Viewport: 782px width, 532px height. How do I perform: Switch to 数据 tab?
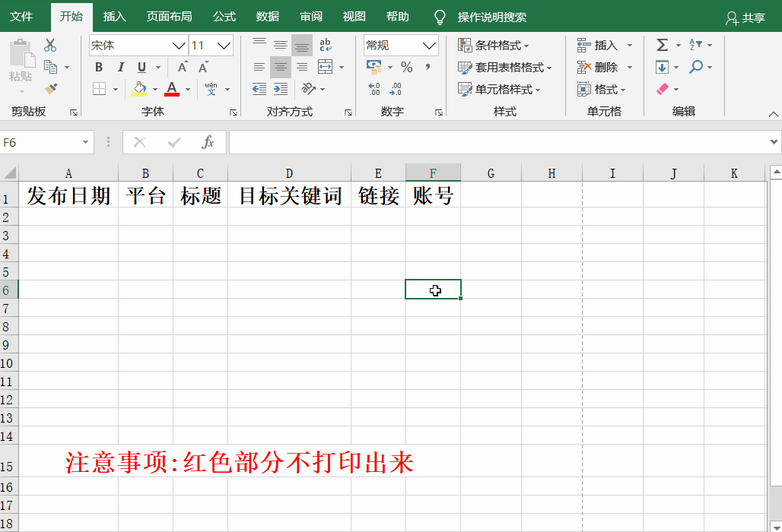point(268,17)
